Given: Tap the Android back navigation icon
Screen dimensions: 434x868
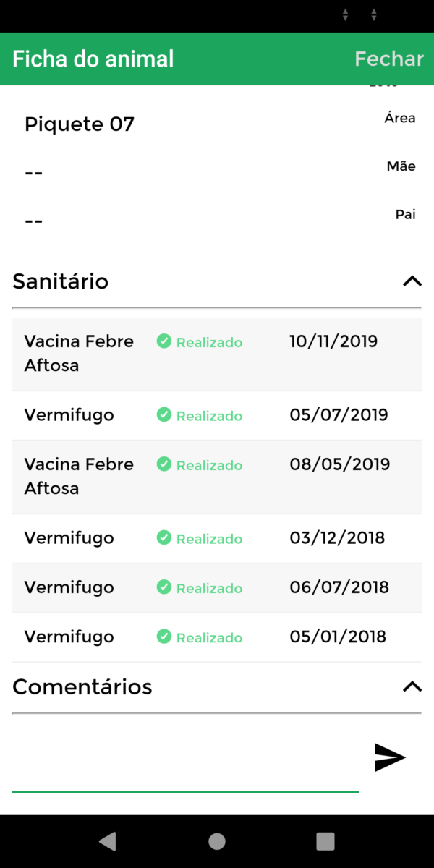Looking at the screenshot, I should point(109,841).
